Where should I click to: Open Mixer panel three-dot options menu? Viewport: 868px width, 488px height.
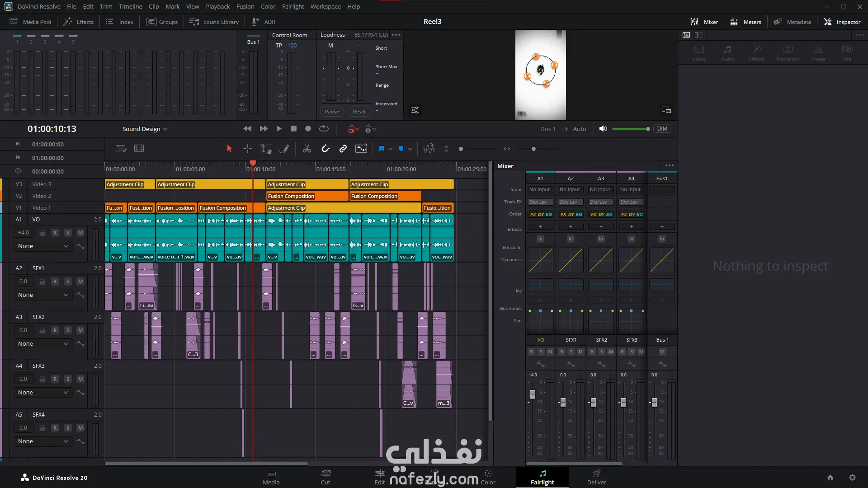(x=670, y=166)
